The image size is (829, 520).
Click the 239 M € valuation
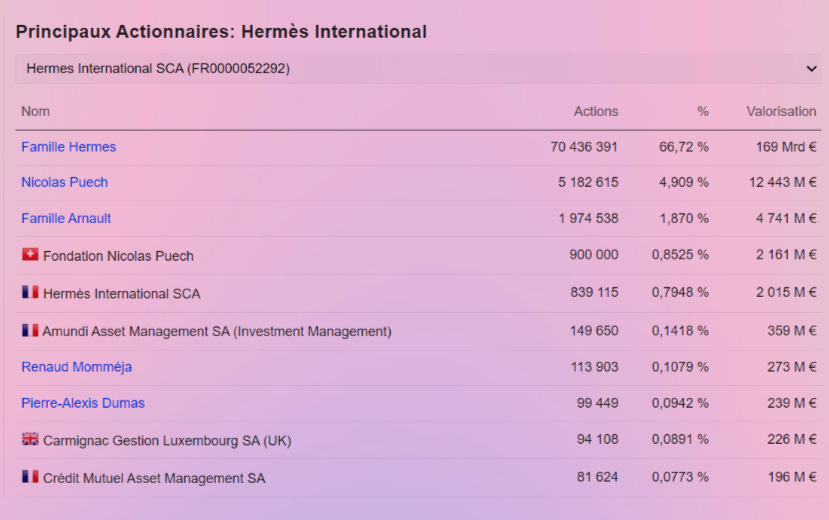coord(792,403)
